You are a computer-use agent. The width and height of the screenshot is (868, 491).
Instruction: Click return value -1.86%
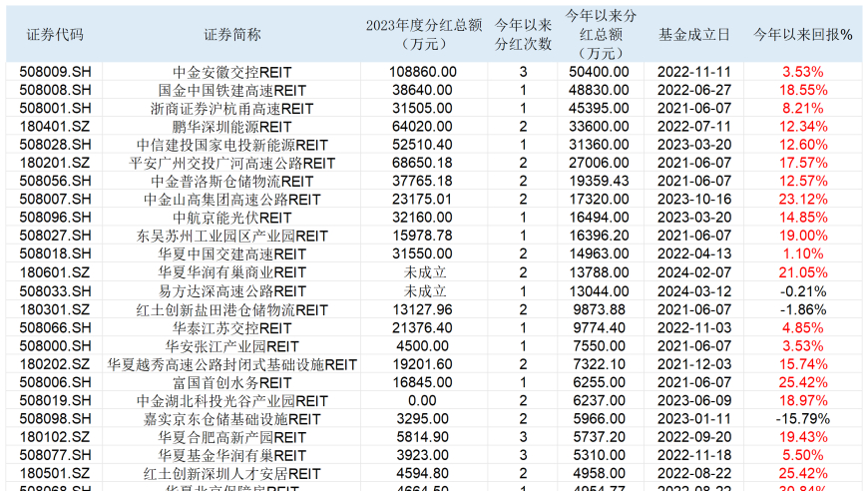click(803, 309)
